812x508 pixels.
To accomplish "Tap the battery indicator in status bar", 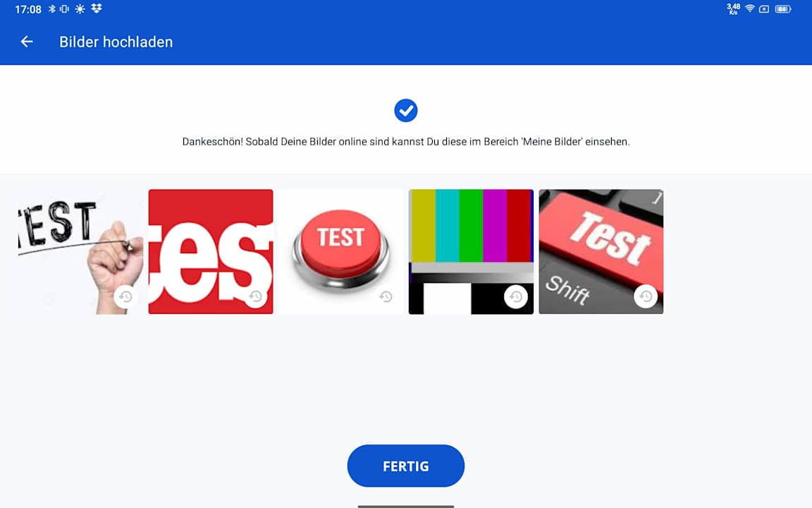I will pos(783,8).
